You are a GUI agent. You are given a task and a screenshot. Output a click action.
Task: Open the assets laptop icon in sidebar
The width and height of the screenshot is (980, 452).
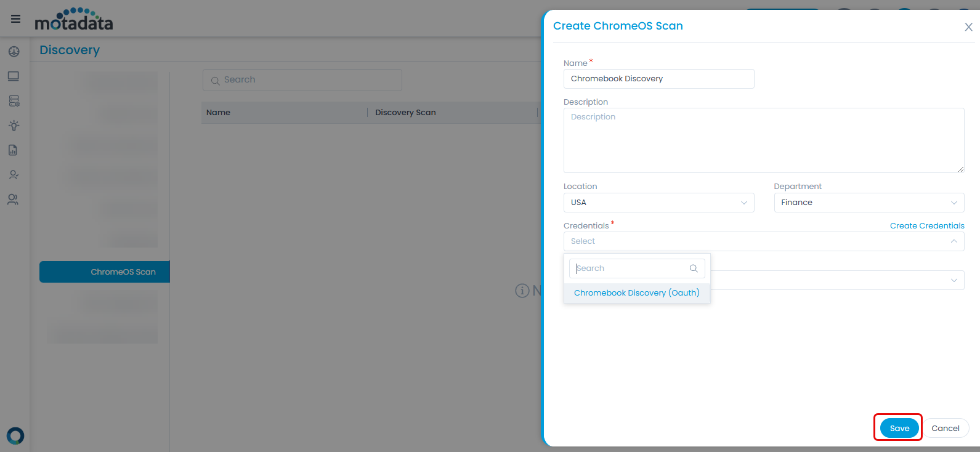click(x=14, y=76)
